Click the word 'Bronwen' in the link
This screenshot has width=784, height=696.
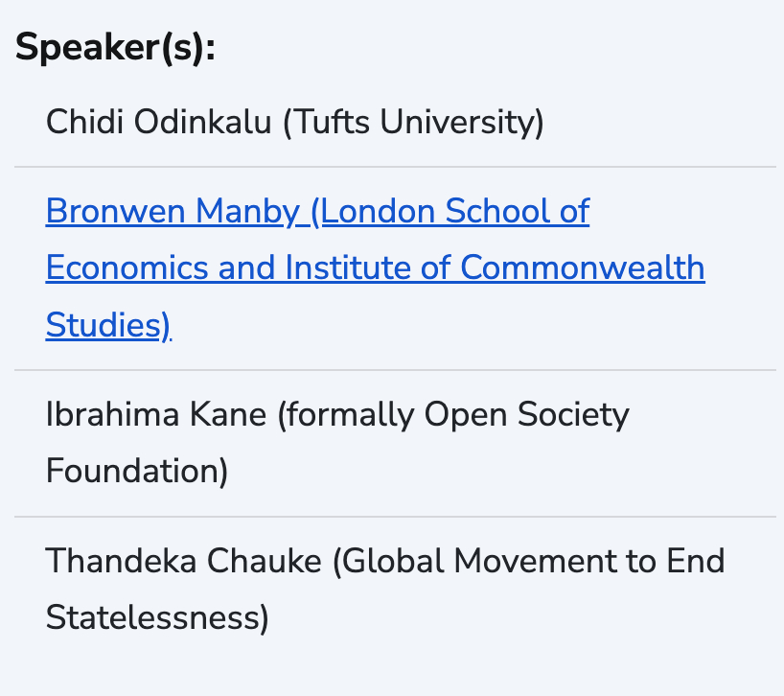(114, 211)
